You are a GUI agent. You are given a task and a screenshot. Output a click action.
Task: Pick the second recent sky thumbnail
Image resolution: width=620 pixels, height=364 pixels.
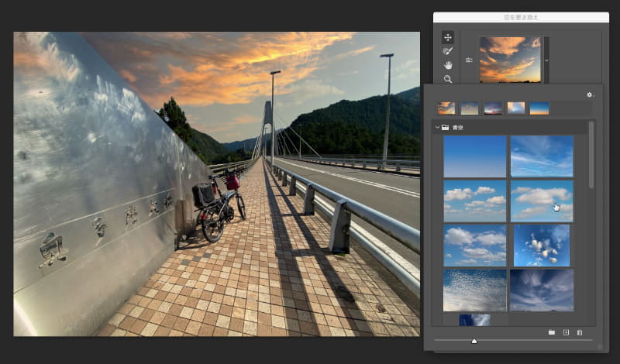point(470,108)
